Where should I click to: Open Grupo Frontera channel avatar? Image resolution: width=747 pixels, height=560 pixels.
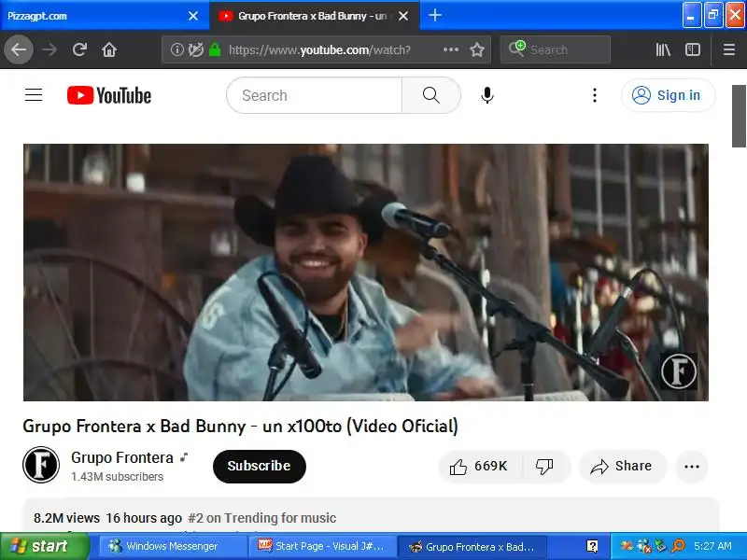[x=41, y=465]
